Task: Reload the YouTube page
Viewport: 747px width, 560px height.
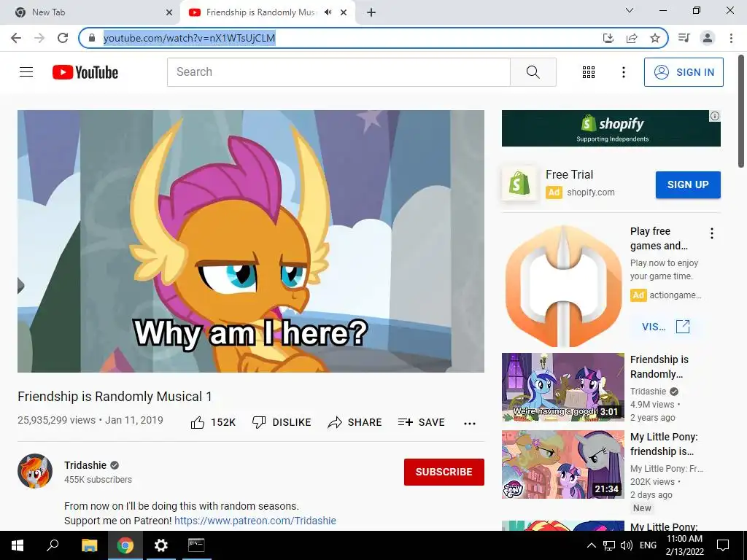Action: point(63,38)
